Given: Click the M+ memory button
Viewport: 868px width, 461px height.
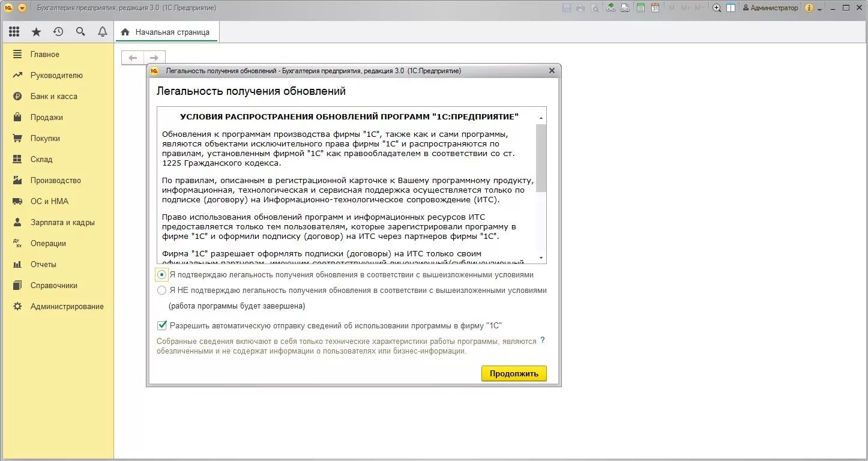Looking at the screenshot, I should (686, 8).
